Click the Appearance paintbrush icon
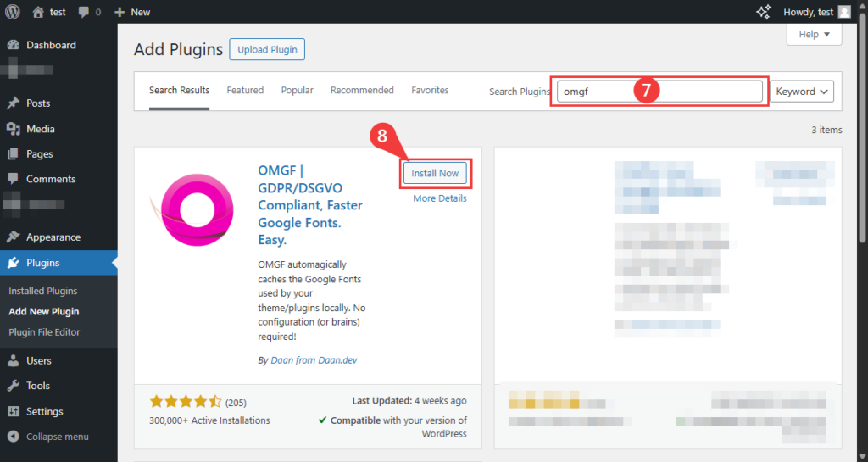Viewport: 868px width, 462px height. click(x=14, y=237)
